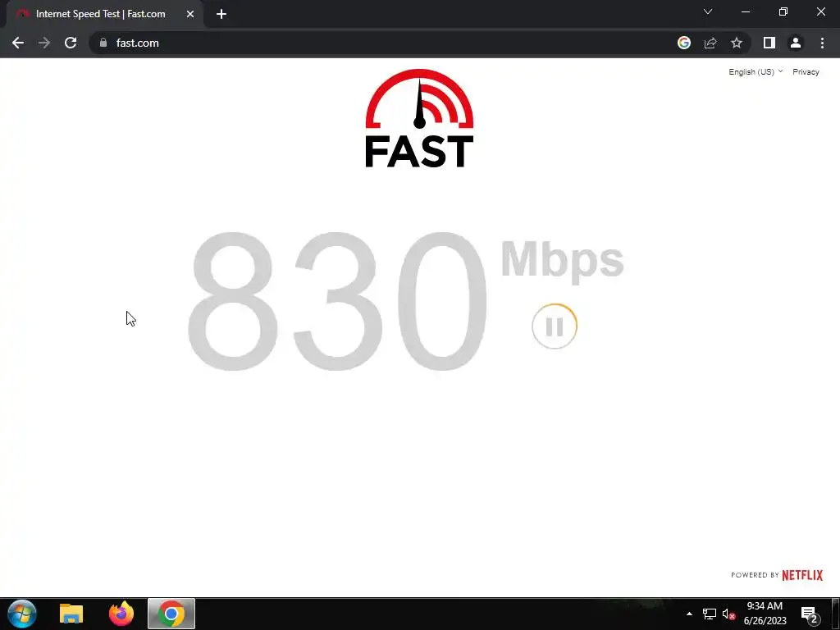840x630 pixels.
Task: Pause the running speed test
Action: [x=555, y=326]
